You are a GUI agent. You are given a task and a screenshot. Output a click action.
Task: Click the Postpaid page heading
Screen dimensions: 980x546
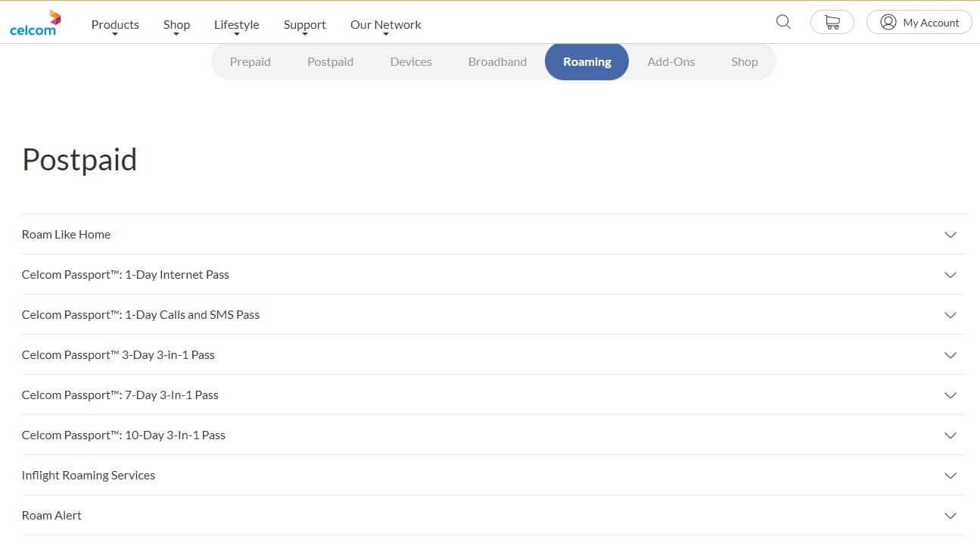[79, 160]
